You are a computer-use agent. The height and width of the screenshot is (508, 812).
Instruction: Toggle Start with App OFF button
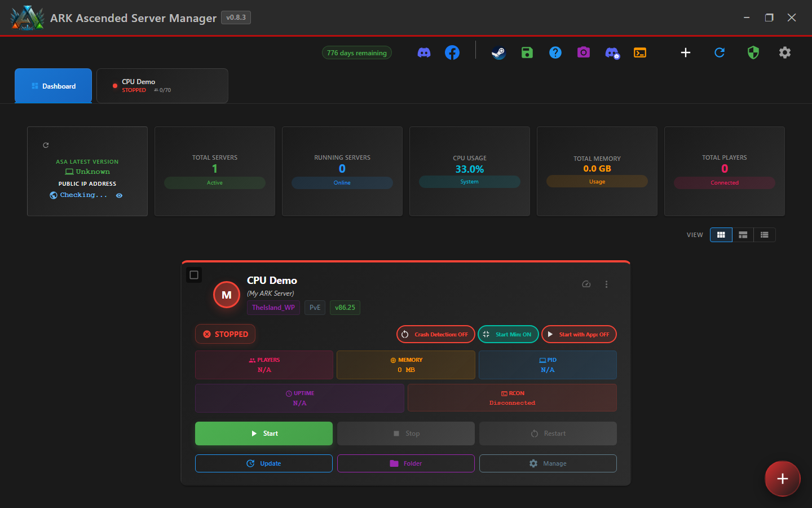579,334
